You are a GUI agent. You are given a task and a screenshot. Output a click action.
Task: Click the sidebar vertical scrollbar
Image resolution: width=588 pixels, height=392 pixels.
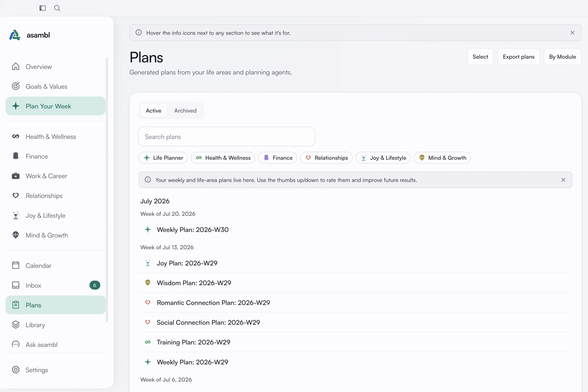tap(107, 190)
